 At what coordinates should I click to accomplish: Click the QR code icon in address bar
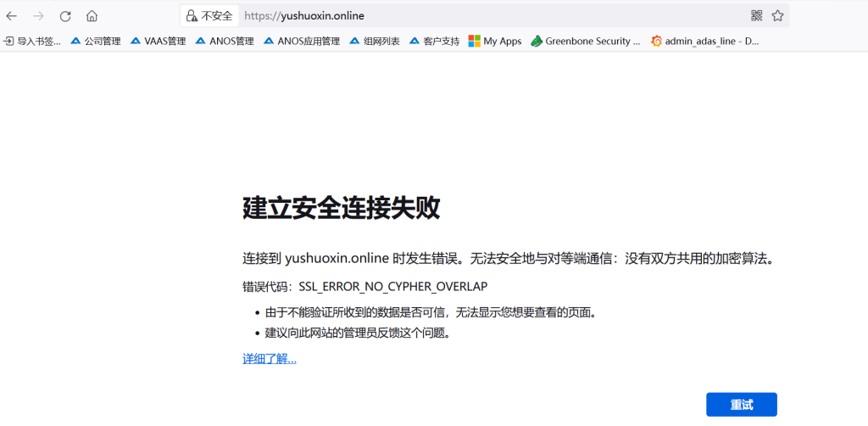[x=756, y=15]
